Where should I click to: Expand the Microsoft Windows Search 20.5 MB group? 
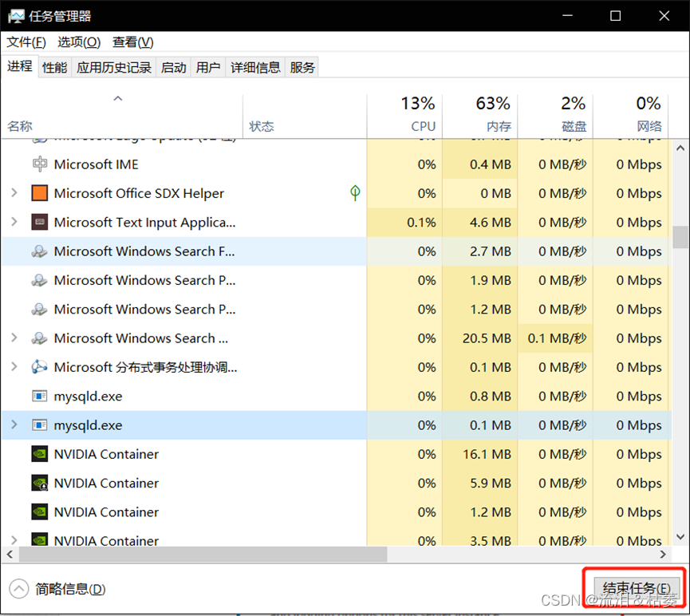(x=14, y=338)
